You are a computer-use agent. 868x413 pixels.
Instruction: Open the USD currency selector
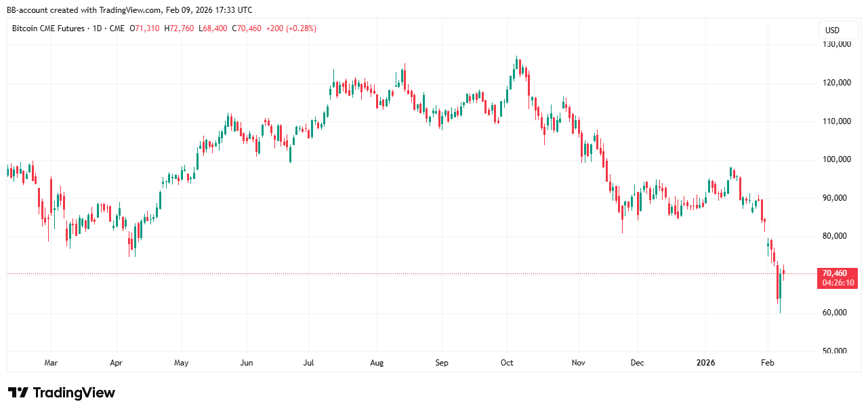coord(831,30)
